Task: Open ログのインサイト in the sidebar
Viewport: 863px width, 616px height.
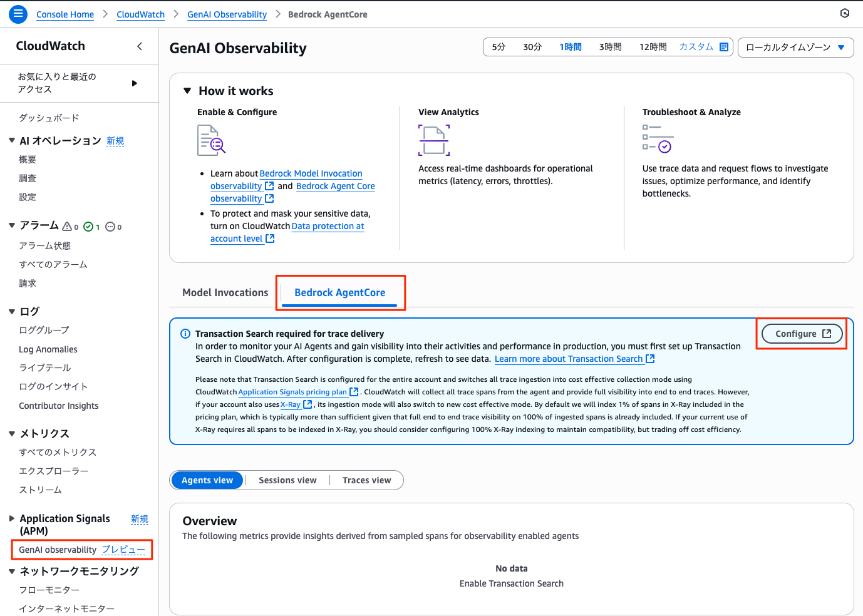Action: click(x=53, y=386)
